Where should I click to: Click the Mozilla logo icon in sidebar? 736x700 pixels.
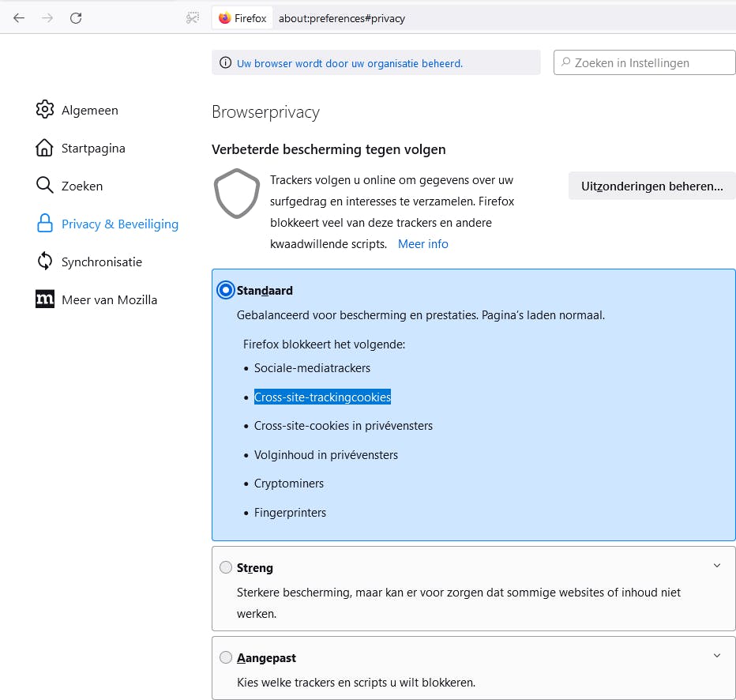pos(45,299)
